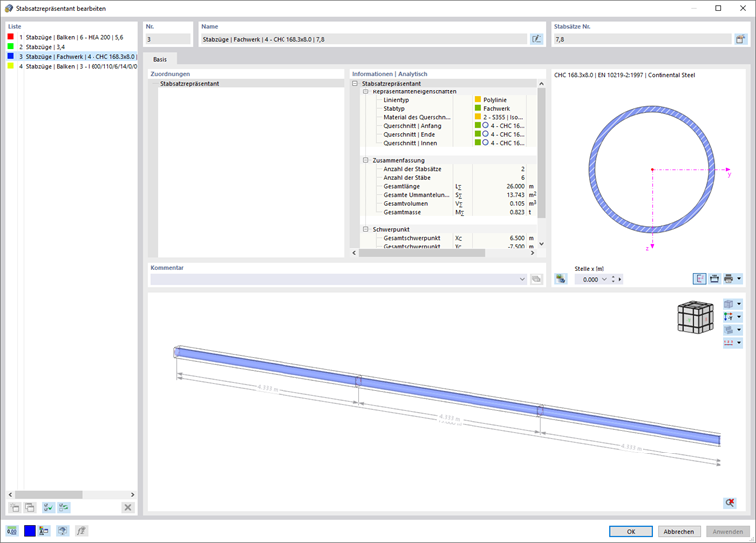Click the Stelle x spinner arrows
Viewport: 756px width, 543px height.
[613, 279]
